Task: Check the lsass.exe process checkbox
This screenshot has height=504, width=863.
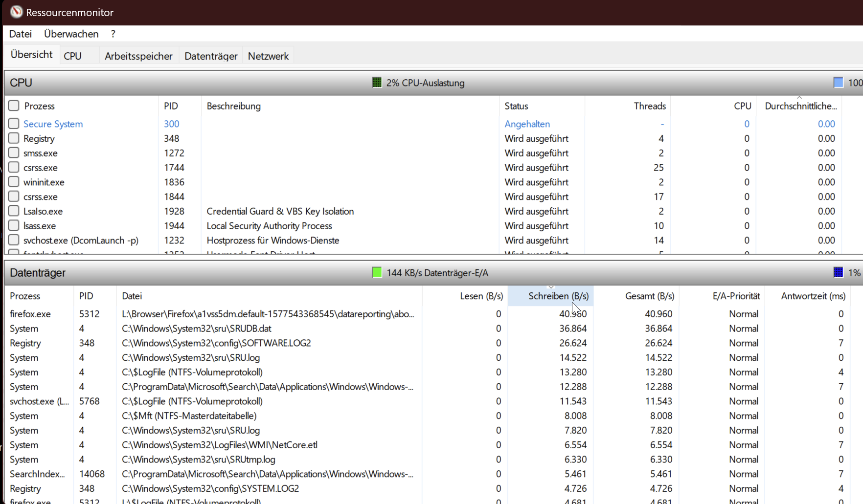Action: point(14,225)
